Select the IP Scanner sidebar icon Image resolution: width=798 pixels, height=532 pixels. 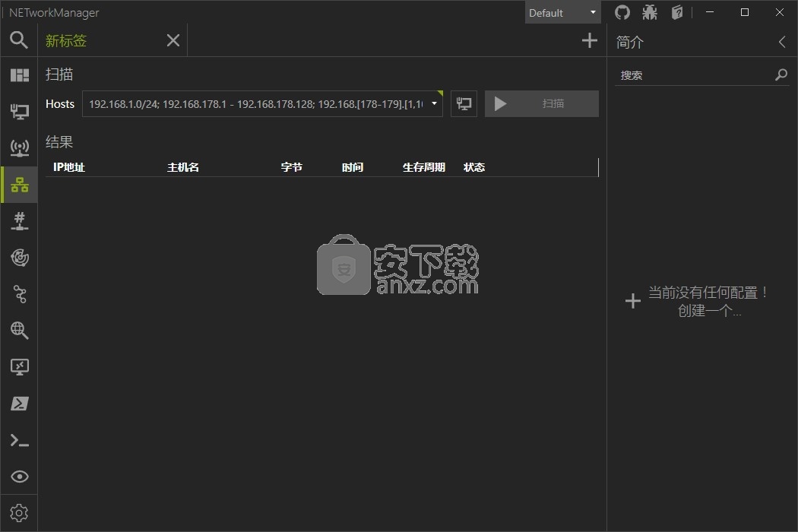click(x=19, y=185)
